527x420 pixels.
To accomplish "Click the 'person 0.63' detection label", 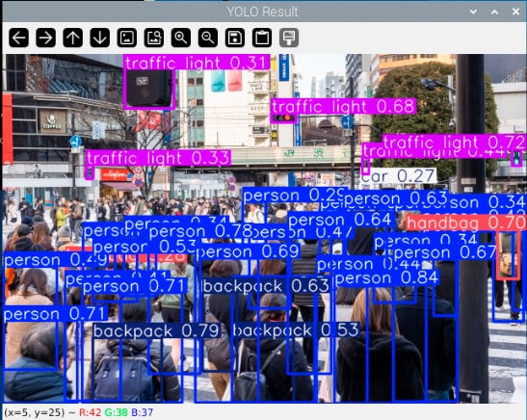I will 396,198.
